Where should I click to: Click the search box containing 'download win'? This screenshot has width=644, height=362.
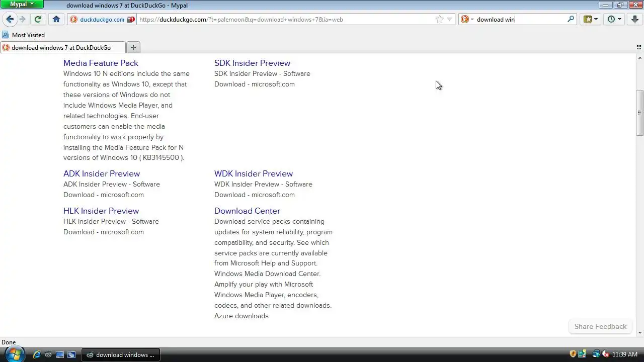click(520, 20)
